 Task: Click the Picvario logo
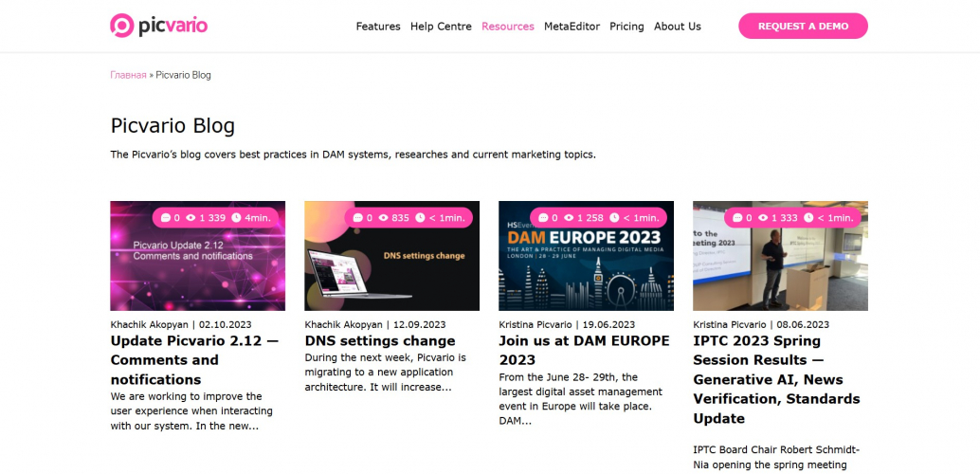pyautogui.click(x=158, y=26)
